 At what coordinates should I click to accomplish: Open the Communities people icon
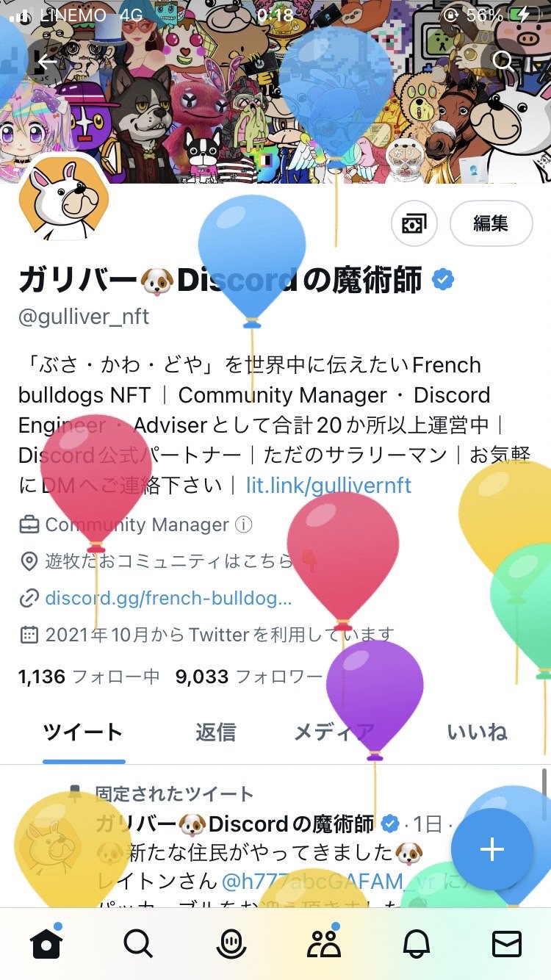coord(323,943)
